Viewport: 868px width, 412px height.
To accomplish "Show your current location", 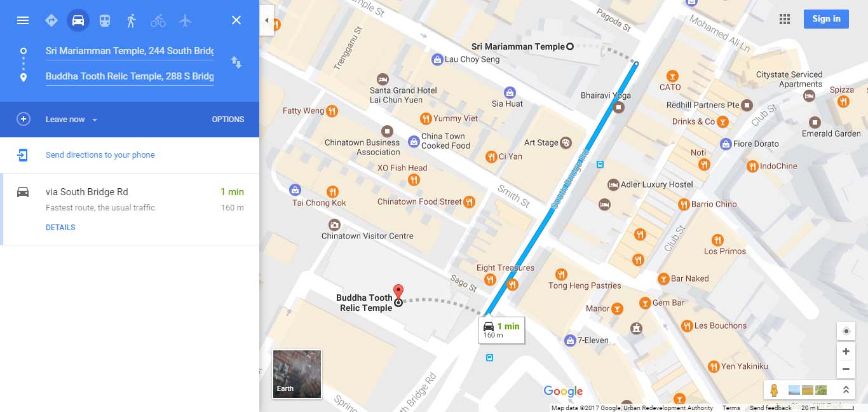I will 846,331.
